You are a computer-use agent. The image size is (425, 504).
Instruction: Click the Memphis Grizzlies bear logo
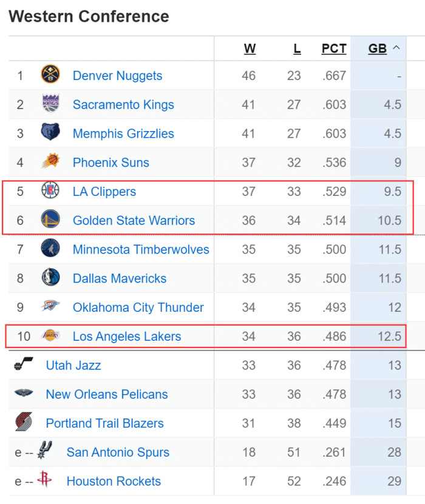tap(50, 133)
